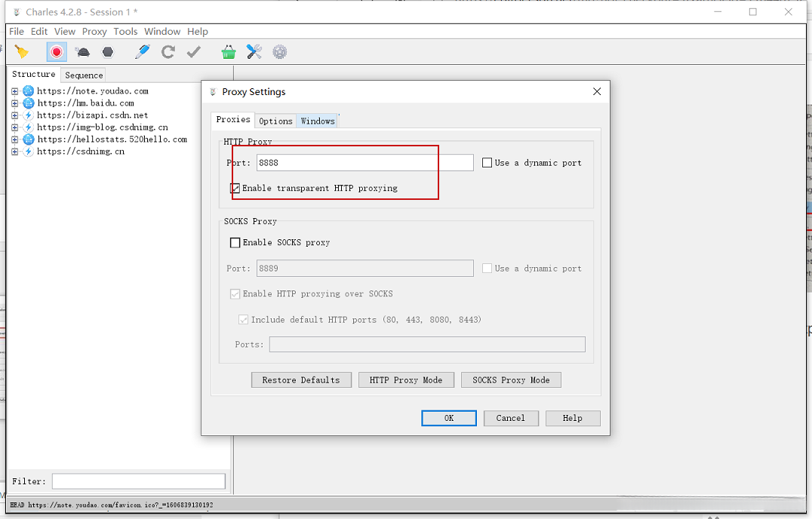Screen dimensions: 812x519
Task: Click the broom Clear Session icon
Action: pos(22,52)
